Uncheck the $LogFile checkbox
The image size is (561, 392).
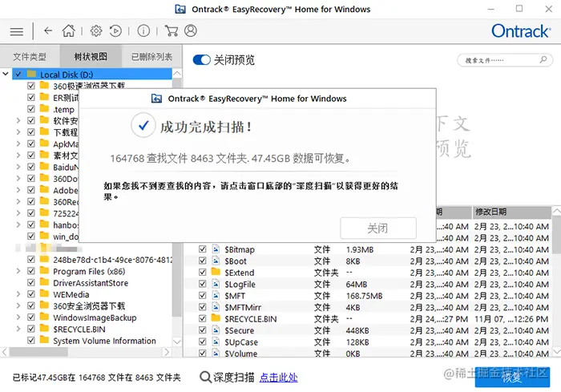(x=203, y=284)
